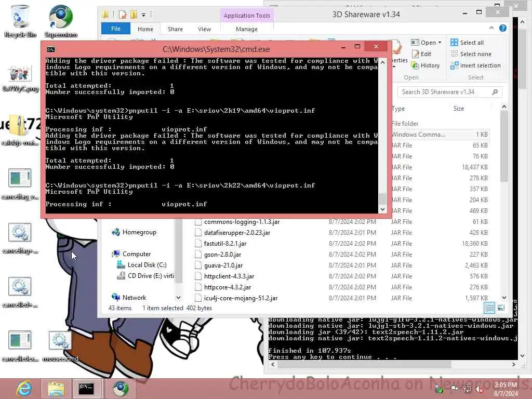
Task: Open Supermium from the taskbar
Action: pos(120,389)
